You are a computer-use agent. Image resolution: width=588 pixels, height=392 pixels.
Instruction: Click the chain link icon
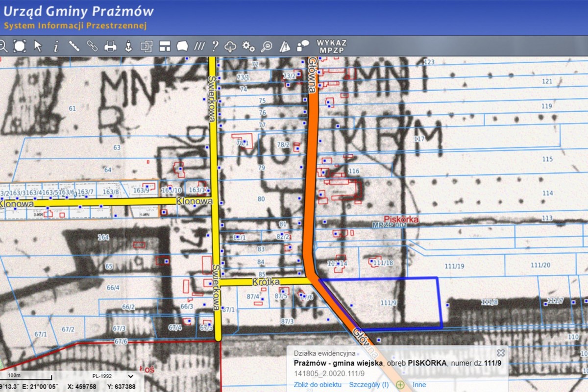click(x=92, y=47)
